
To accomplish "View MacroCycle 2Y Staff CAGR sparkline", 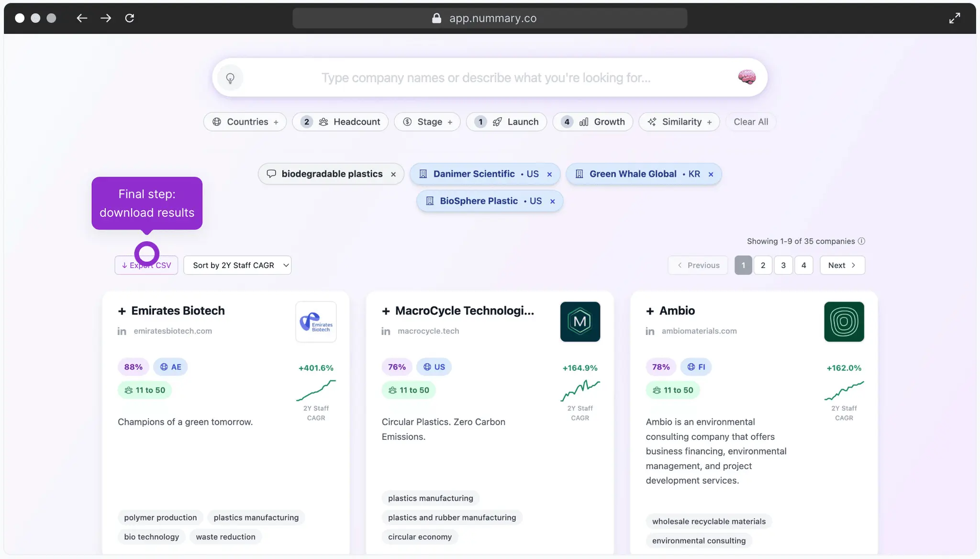I will click(580, 391).
